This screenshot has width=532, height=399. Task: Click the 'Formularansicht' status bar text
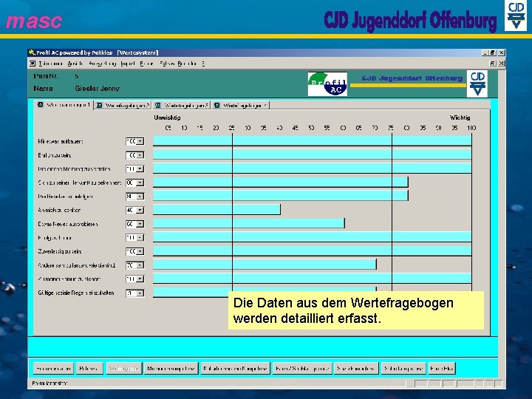[50, 383]
